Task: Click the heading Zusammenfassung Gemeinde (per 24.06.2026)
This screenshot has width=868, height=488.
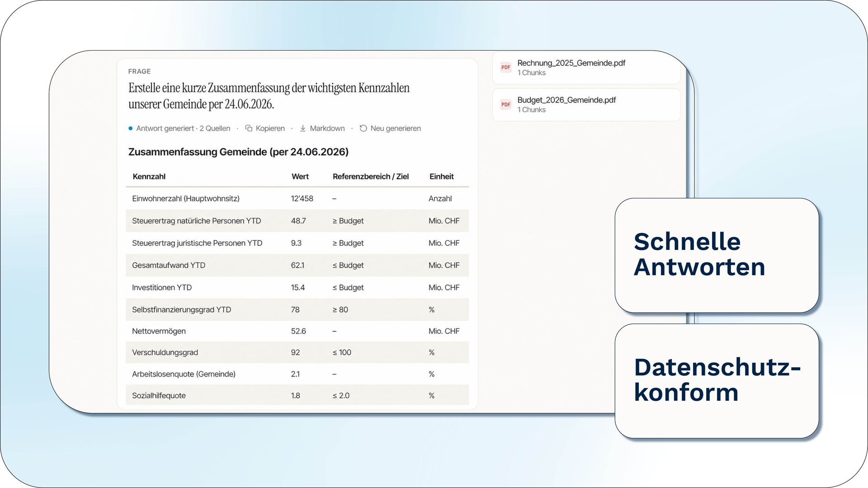Action: coord(238,152)
